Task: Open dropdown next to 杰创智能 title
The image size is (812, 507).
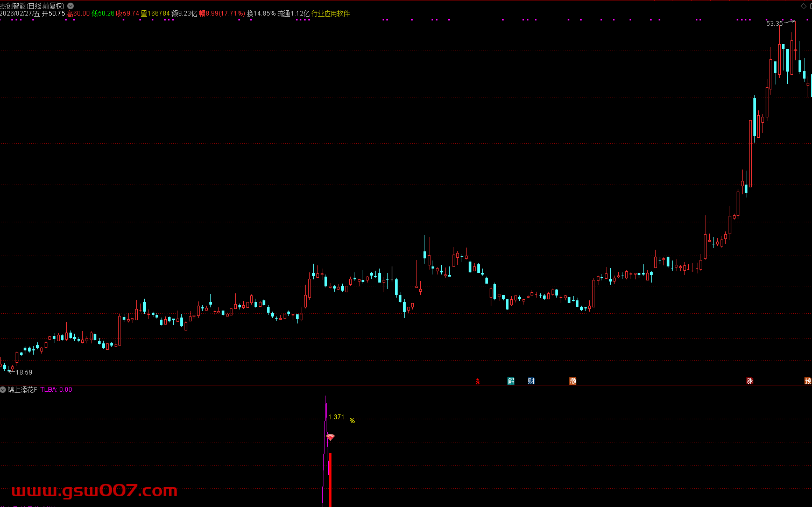Action: [70, 6]
